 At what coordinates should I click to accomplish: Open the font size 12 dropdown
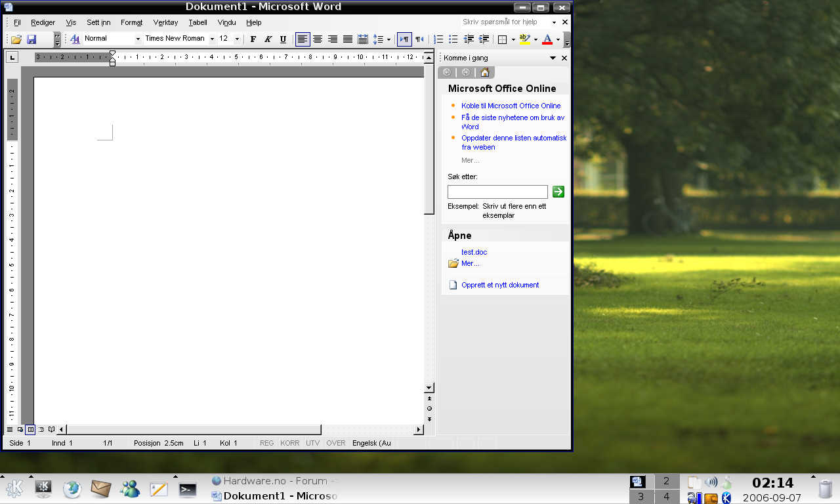point(237,39)
